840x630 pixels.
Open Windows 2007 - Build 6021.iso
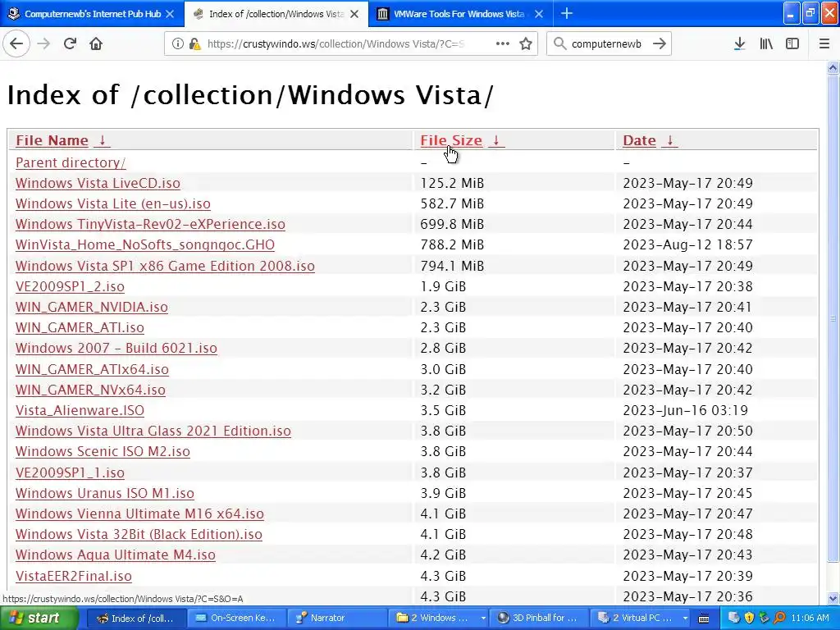116,348
